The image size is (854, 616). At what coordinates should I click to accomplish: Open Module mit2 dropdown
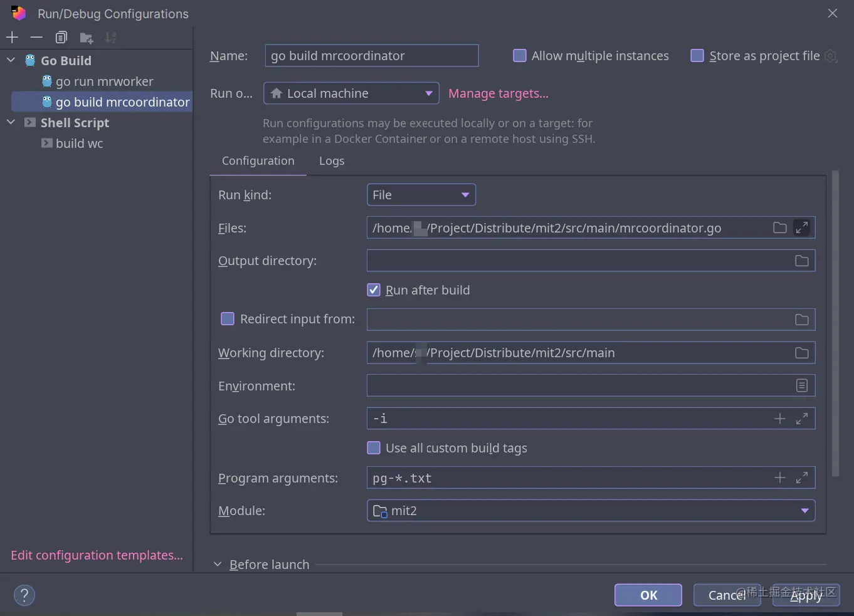tap(591, 511)
